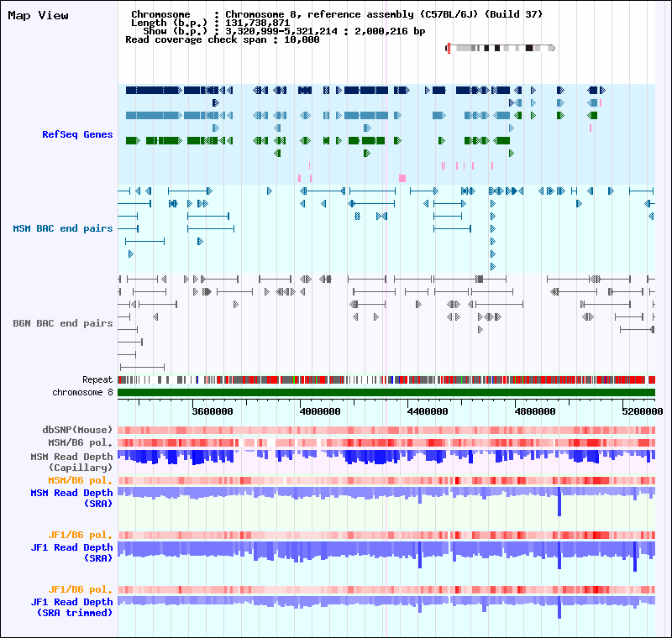Select JF1/B6 pol. label above SRA trimmed track
Screen dimensions: 672x638
(80, 589)
